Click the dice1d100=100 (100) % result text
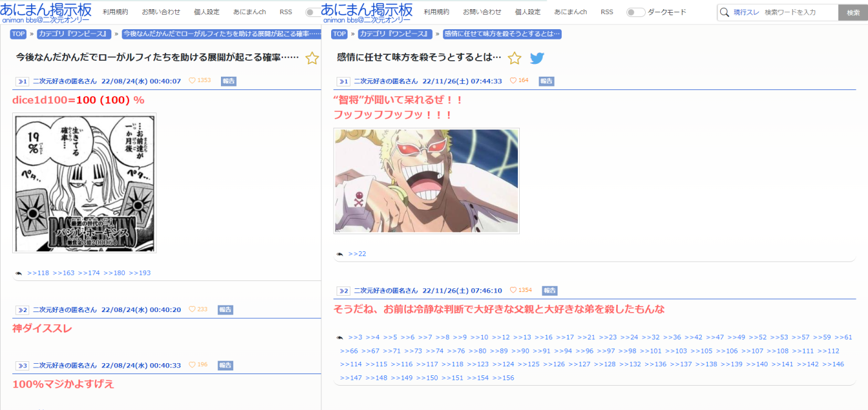Image resolution: width=868 pixels, height=410 pixels. point(79,100)
